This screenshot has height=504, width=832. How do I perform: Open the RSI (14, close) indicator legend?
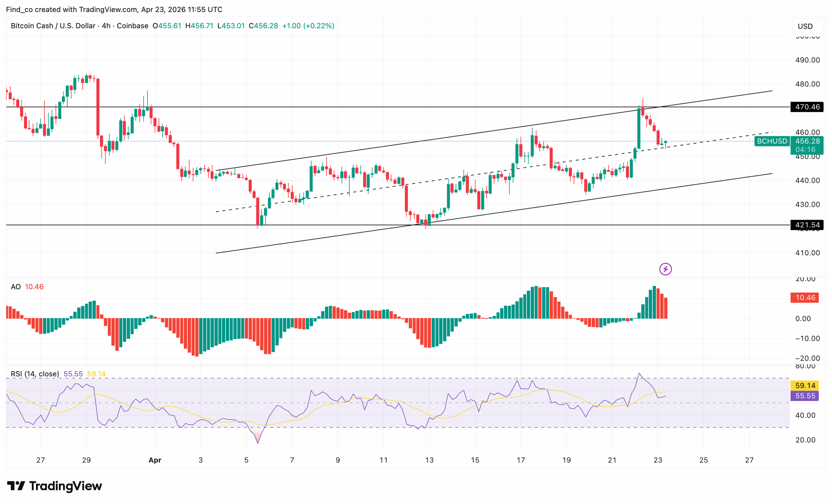35,374
